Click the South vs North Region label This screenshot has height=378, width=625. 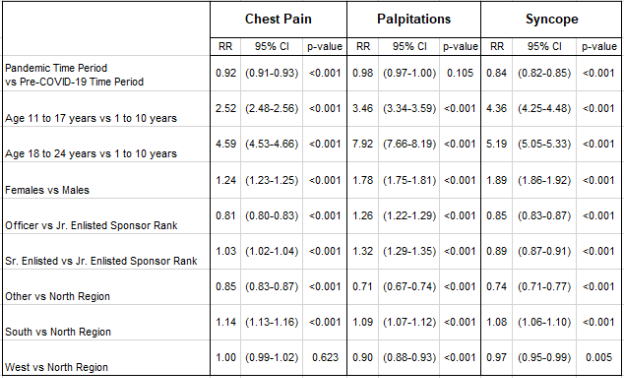(x=58, y=332)
